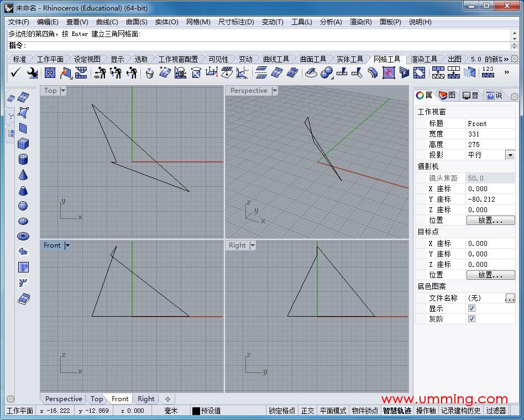Screen dimensions: 524x420
Task: Click the Mesh from NURBS icon atop sidebar
Action: click(23, 97)
